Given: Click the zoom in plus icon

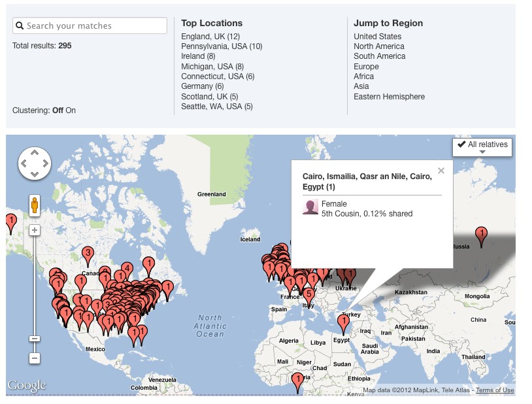Looking at the screenshot, I should (33, 230).
